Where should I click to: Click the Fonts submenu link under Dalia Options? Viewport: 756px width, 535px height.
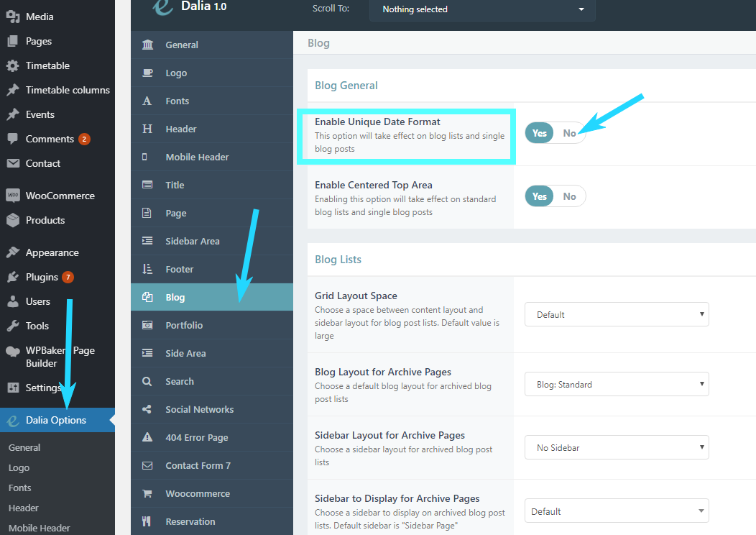click(x=20, y=488)
